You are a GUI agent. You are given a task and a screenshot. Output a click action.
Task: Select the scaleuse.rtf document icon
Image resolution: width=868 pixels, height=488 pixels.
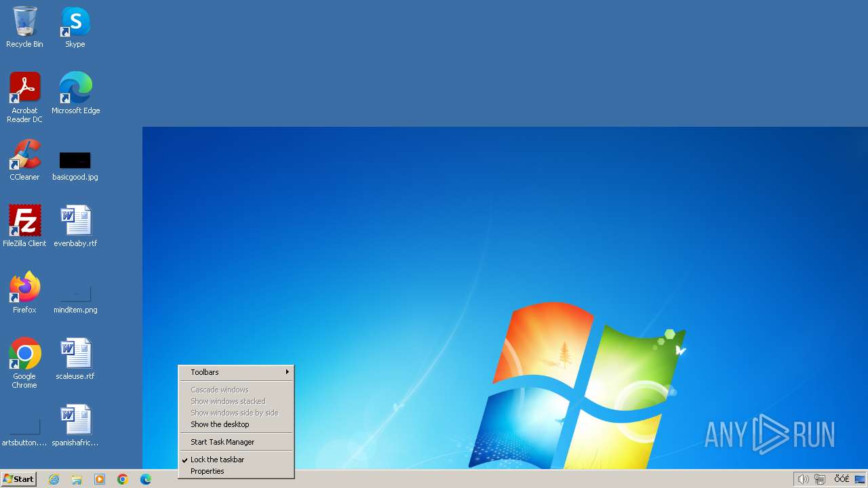pos(75,353)
